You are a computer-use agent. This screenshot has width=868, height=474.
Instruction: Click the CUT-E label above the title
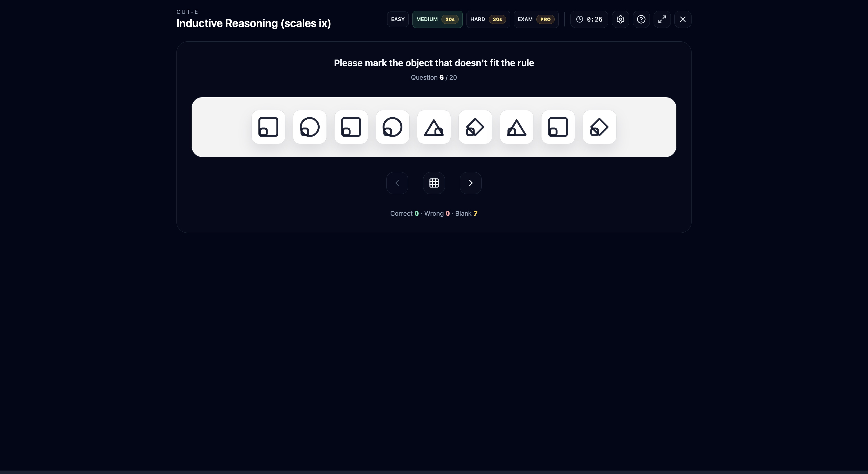[187, 12]
